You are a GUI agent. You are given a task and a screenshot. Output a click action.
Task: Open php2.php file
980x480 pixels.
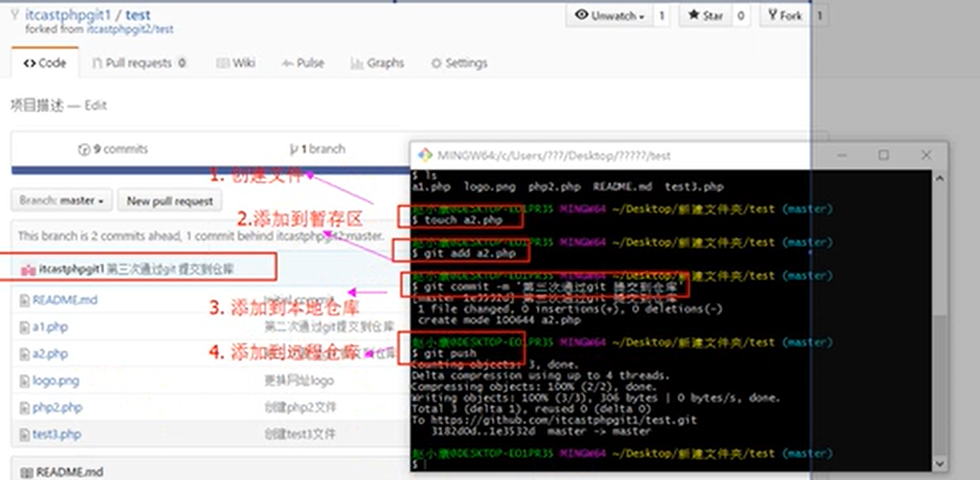point(57,408)
